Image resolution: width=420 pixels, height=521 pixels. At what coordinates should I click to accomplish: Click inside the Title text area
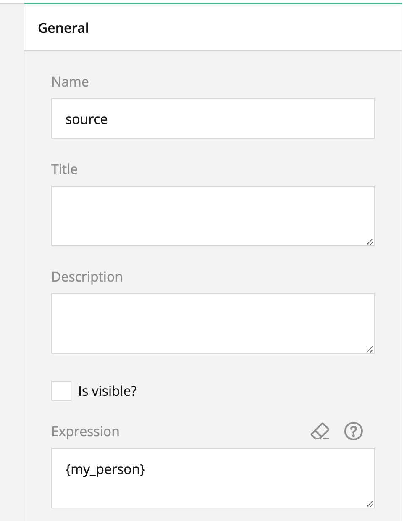[x=213, y=216]
